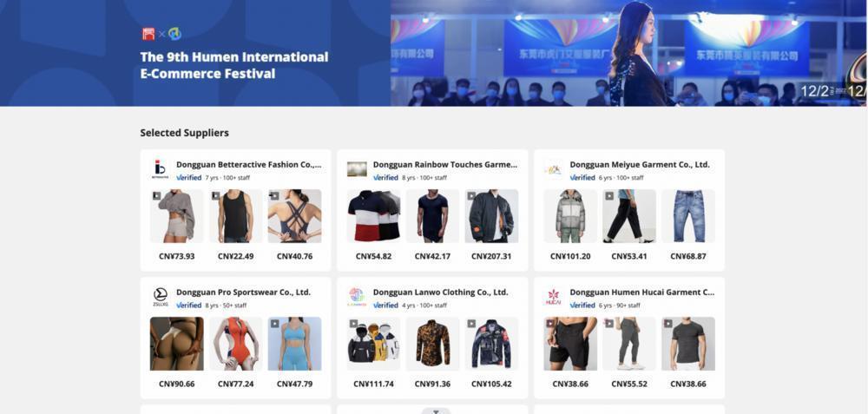This screenshot has height=414, width=868.
Task: Click the Meiyue Garment company logo
Action: [554, 169]
